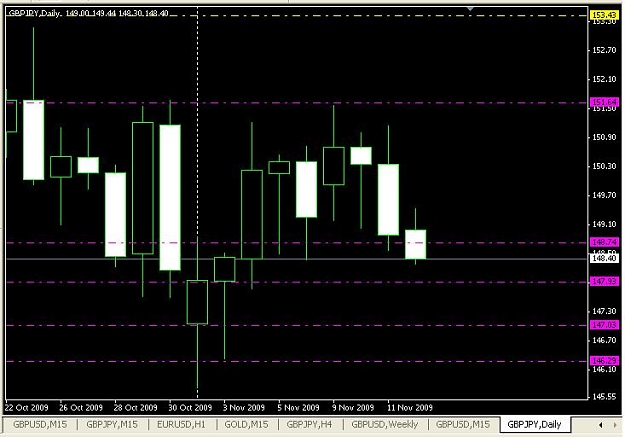Click the 28 Oct 2009 date label
625x437 pixels.
(136, 407)
